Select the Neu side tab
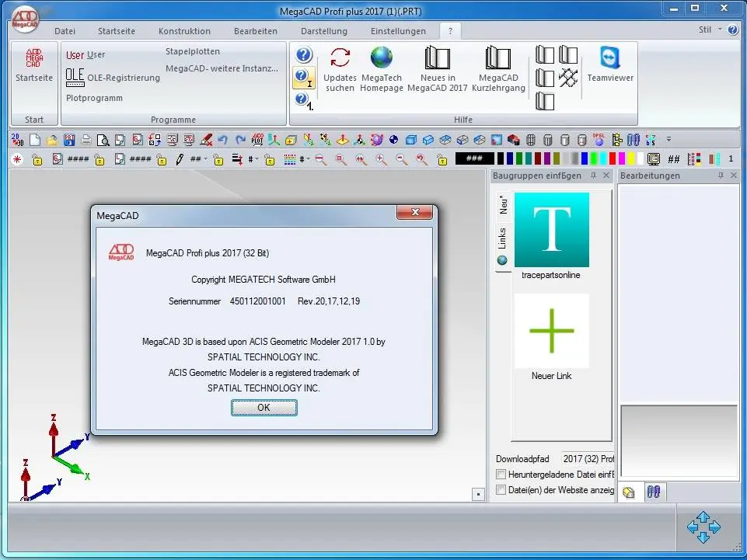Viewport: 747px width, 560px height. pos(503,205)
